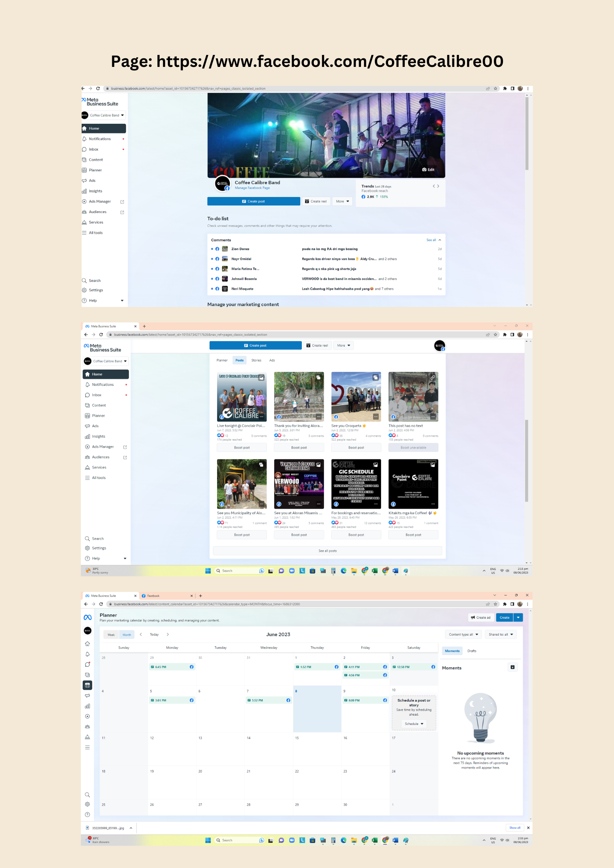The height and width of the screenshot is (868, 614).
Task: Expand Help menu arrow in top screenshot's sidebar
Action: [x=122, y=300]
